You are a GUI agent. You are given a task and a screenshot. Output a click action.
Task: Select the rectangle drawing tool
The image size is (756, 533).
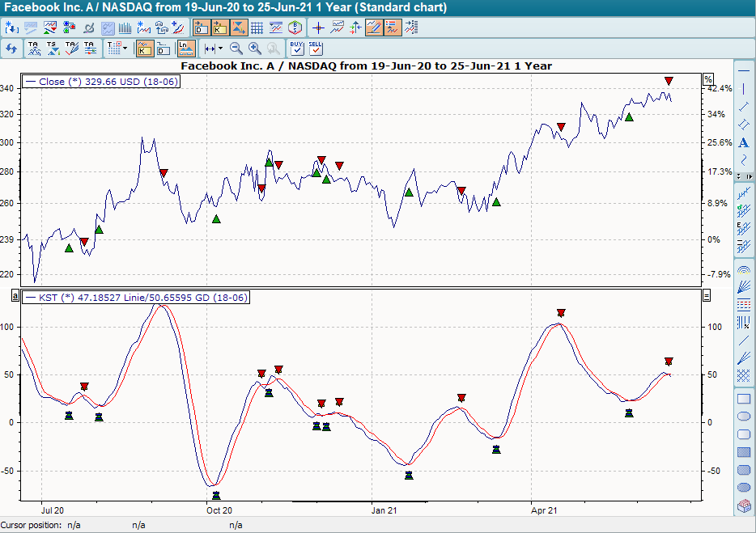click(x=743, y=398)
